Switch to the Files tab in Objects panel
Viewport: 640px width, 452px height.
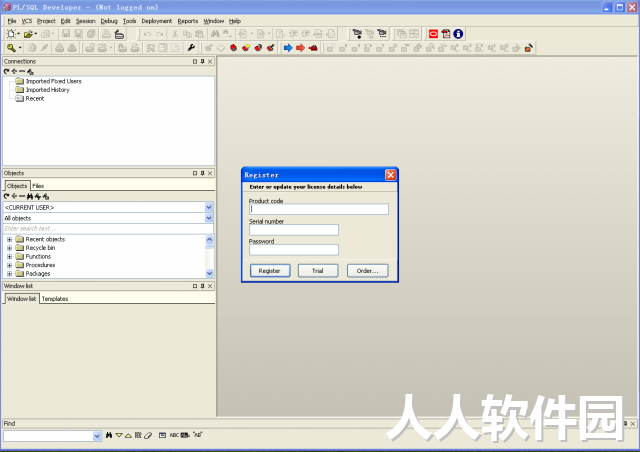tap(38, 186)
